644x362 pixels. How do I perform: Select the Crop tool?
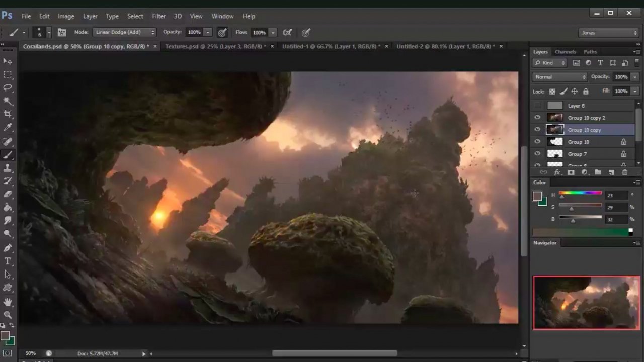pyautogui.click(x=8, y=114)
